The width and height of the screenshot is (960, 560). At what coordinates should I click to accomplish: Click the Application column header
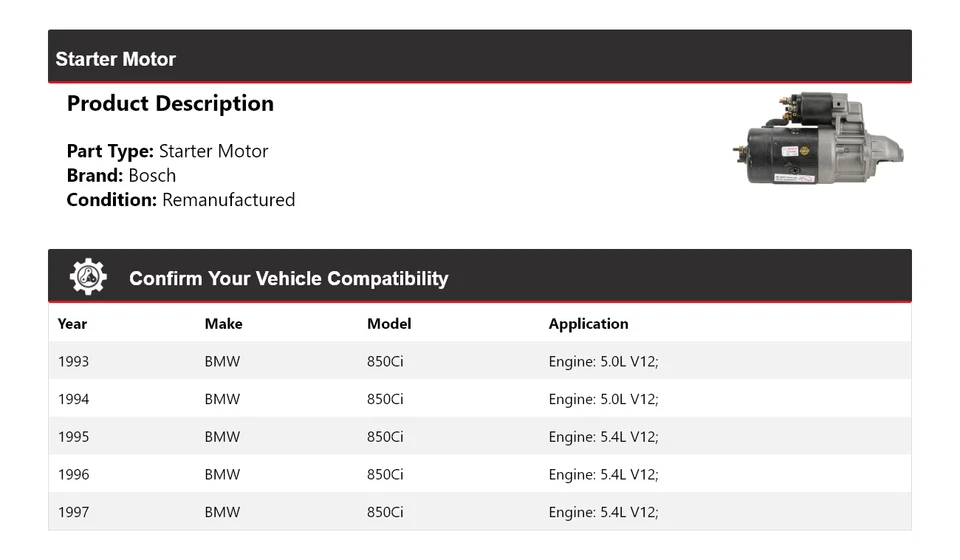(588, 324)
